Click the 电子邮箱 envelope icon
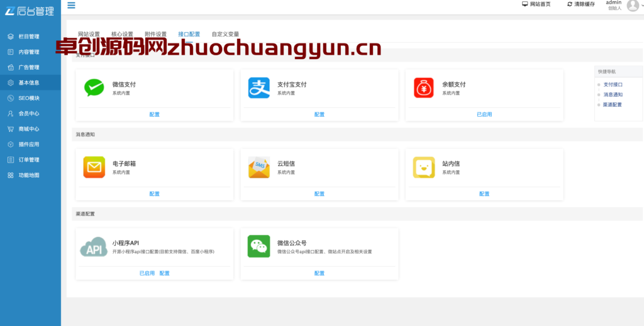The height and width of the screenshot is (326, 644). pyautogui.click(x=94, y=167)
